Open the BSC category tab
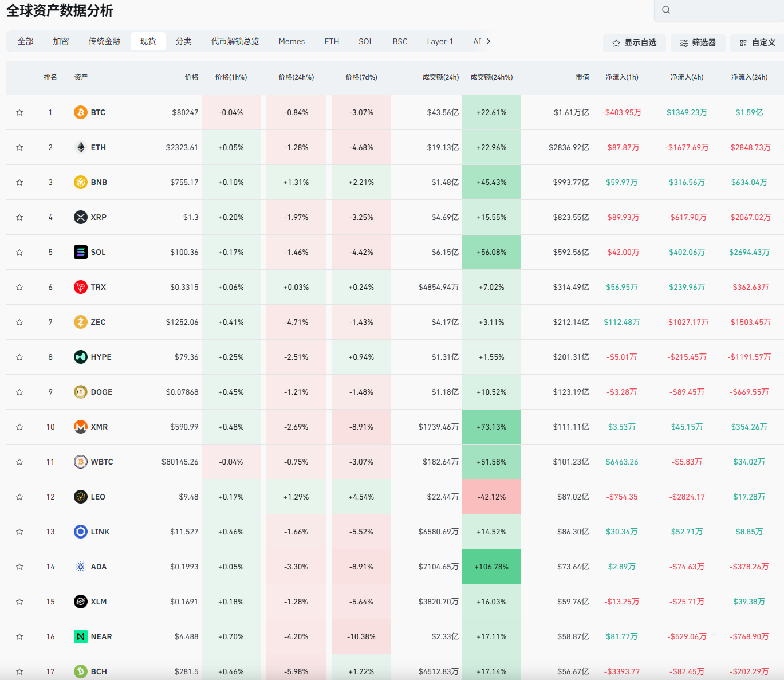This screenshot has height=680, width=784. coord(400,41)
